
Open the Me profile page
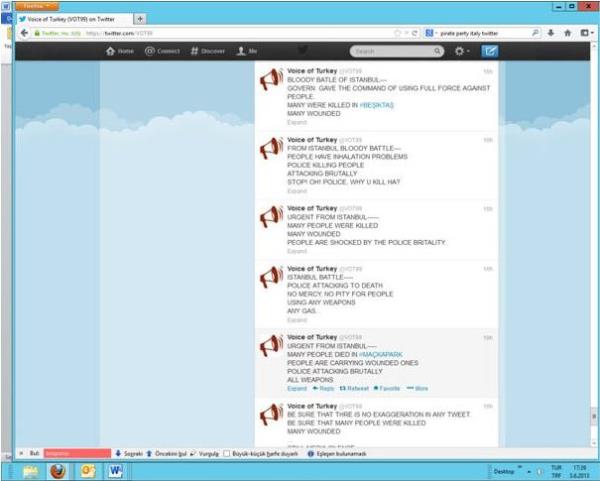tap(247, 51)
